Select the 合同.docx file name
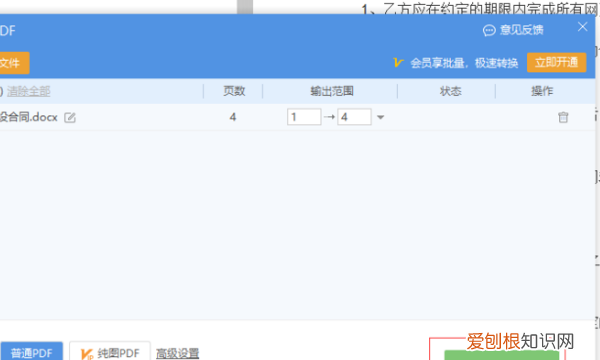Screen dimensions: 600x360 [29, 117]
